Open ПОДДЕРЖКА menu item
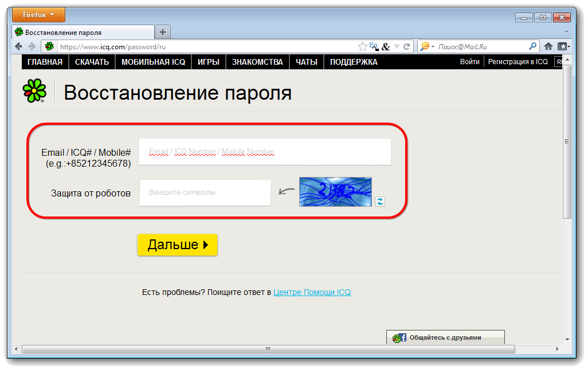The image size is (588, 370). [354, 62]
